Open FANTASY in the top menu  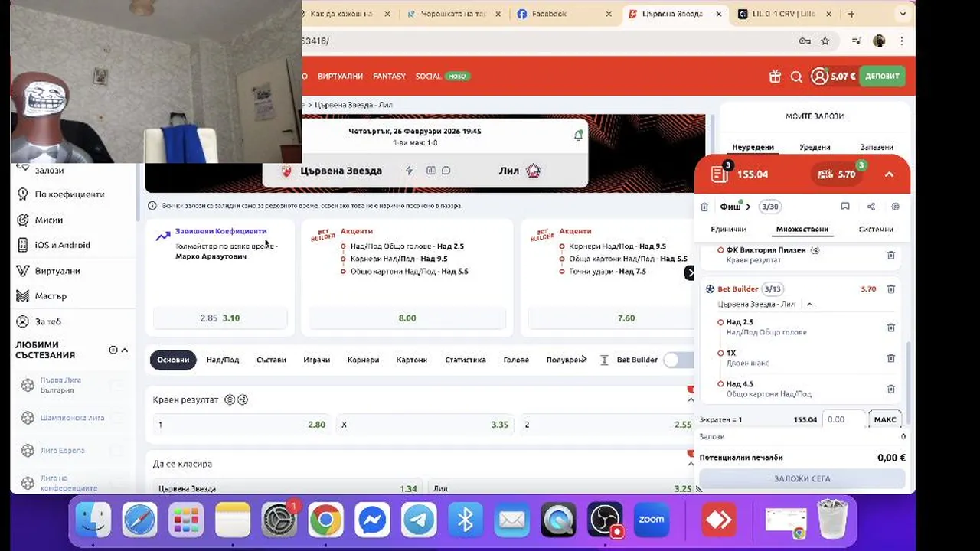(x=389, y=77)
